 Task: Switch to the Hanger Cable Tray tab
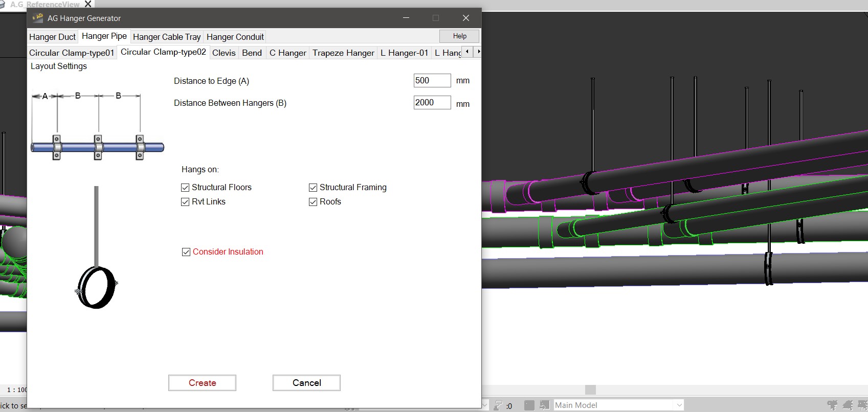(167, 37)
